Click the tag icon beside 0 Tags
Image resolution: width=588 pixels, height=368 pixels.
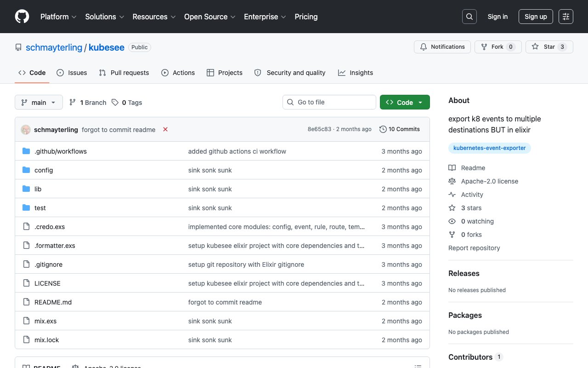tap(115, 103)
